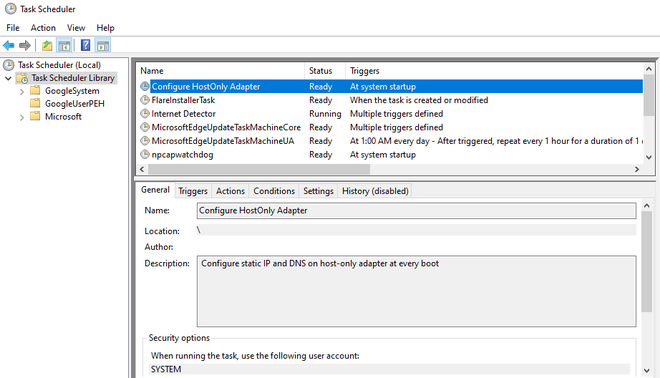Viewport: 660px width, 378px height.
Task: Open the View menu
Action: tap(76, 28)
